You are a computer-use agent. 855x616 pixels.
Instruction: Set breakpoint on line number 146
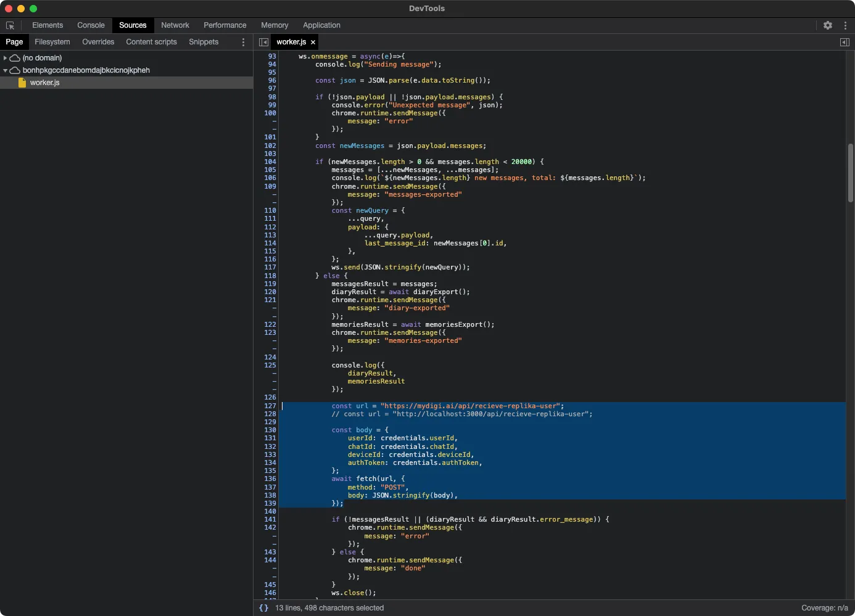pyautogui.click(x=270, y=593)
